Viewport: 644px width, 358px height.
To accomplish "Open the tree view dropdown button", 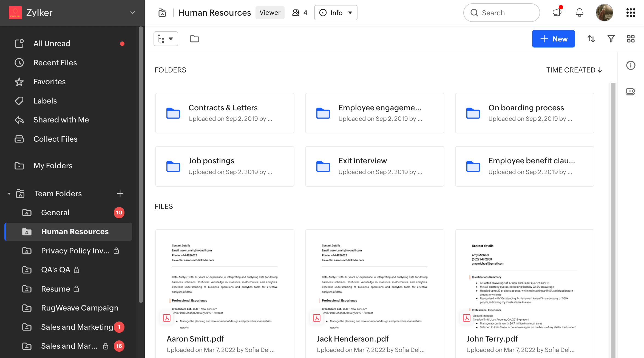I will click(166, 39).
